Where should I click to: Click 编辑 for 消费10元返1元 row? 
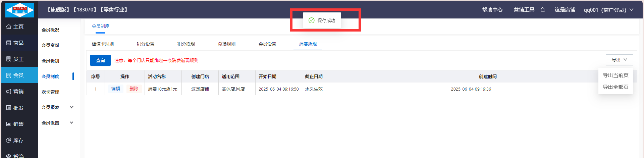tap(116, 89)
